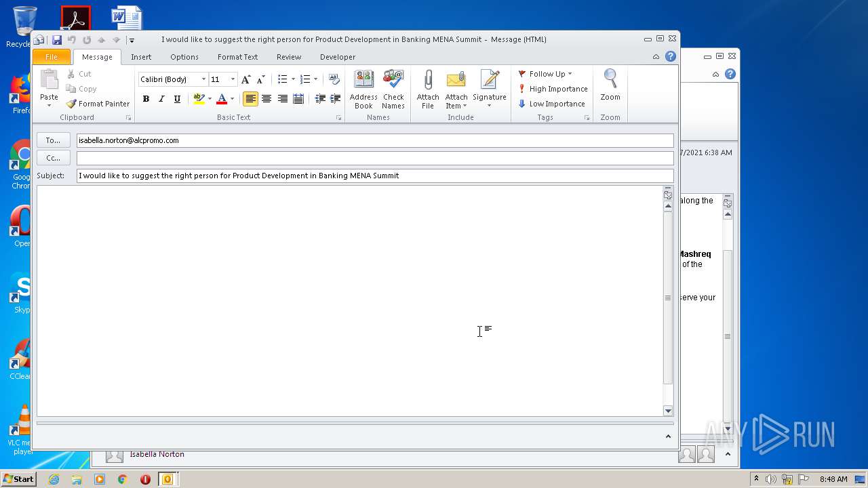
Task: Click the Attach Item envelope icon
Action: point(456,89)
